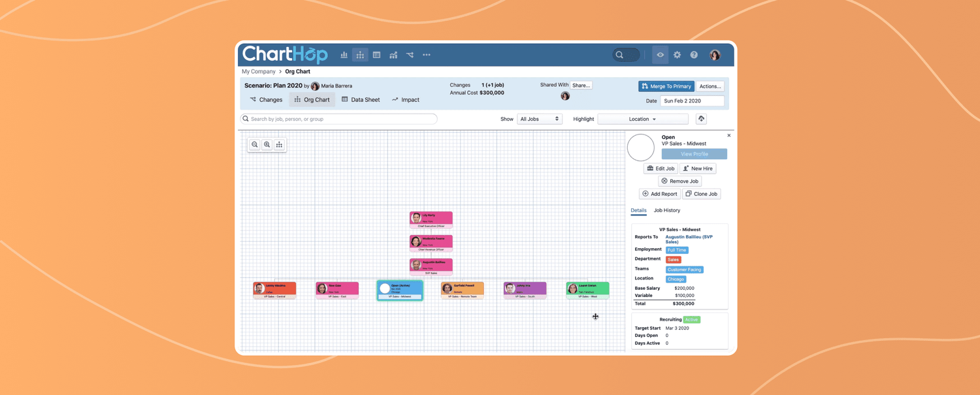
Task: Click the Clone Job button
Action: pyautogui.click(x=701, y=194)
